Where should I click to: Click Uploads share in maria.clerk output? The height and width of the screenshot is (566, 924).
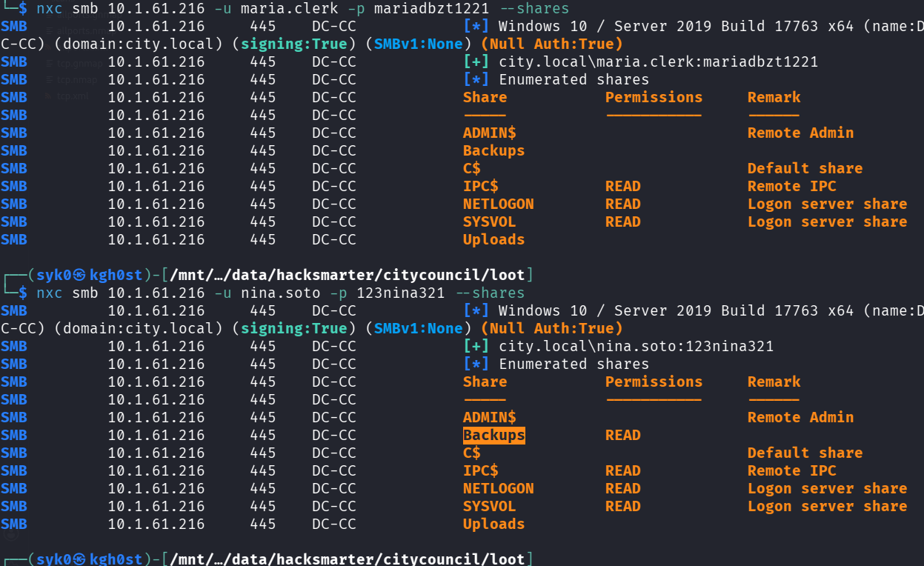tap(494, 239)
